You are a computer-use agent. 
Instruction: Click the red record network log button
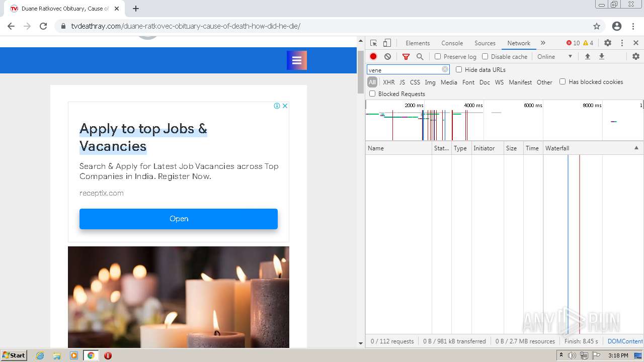(x=373, y=57)
